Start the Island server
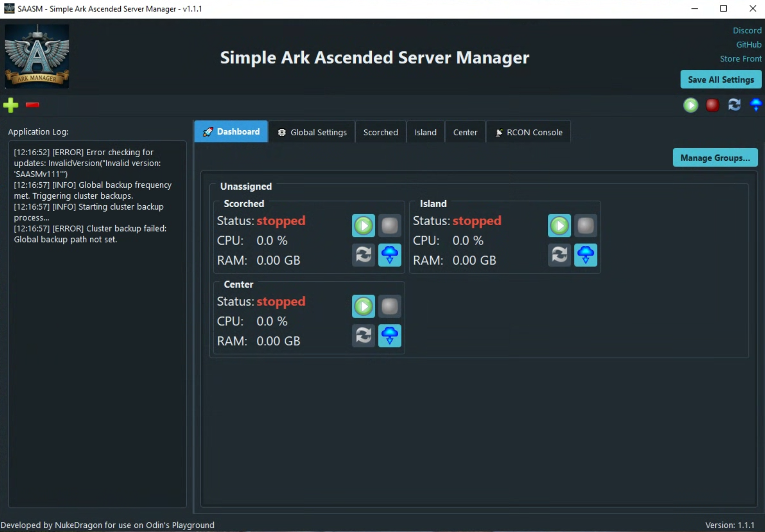The height and width of the screenshot is (532, 765). pyautogui.click(x=559, y=226)
